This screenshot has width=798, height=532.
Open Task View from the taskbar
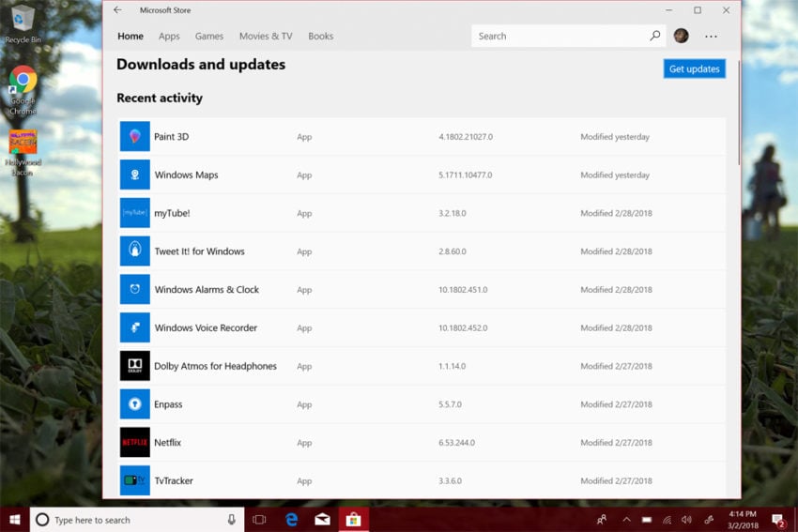(x=259, y=519)
